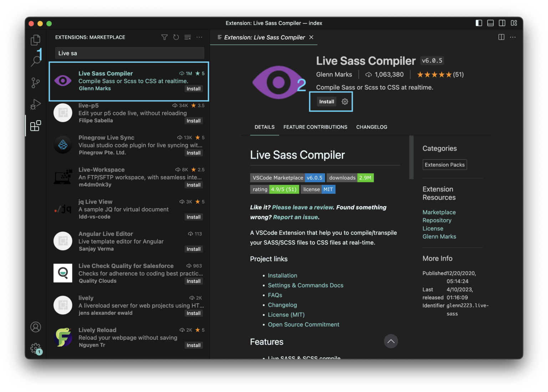Install the live-p5 extension
The height and width of the screenshot is (392, 548).
pos(194,121)
